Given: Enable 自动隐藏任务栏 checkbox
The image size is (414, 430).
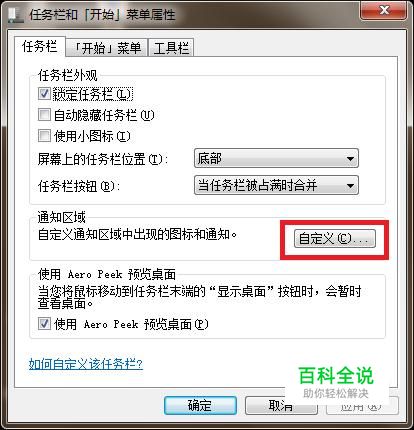Looking at the screenshot, I should 44,115.
